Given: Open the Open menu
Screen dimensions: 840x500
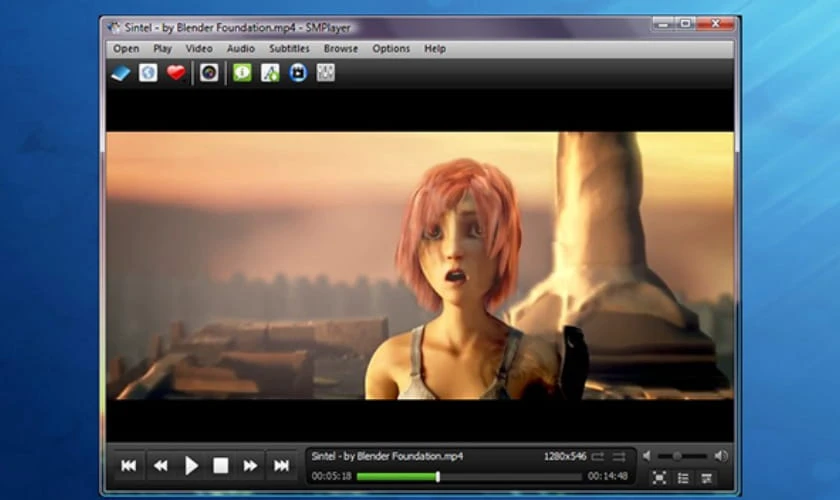Looking at the screenshot, I should point(126,49).
